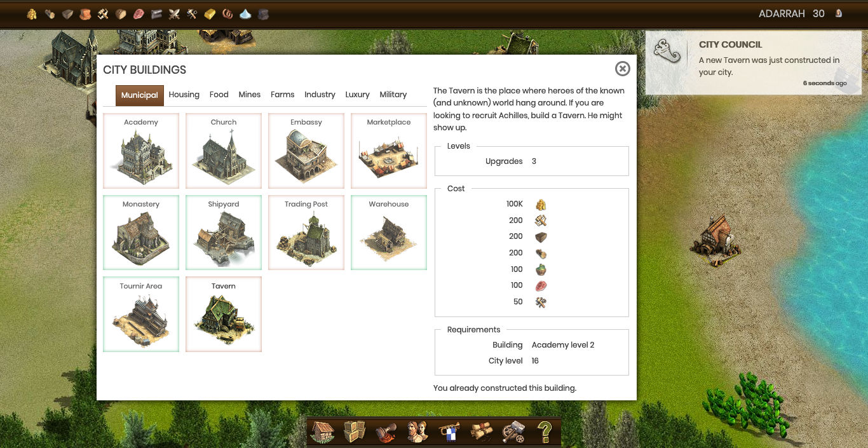Select the Tavern building card
Screen dimensions: 868x448
tap(224, 315)
